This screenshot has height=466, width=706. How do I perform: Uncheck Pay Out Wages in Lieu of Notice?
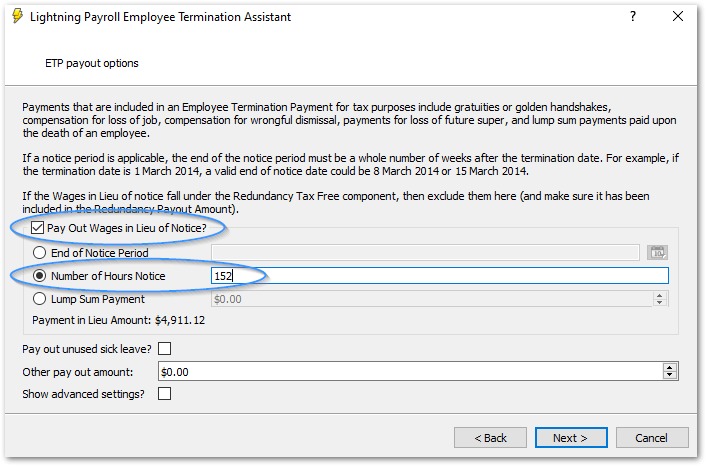[37, 228]
